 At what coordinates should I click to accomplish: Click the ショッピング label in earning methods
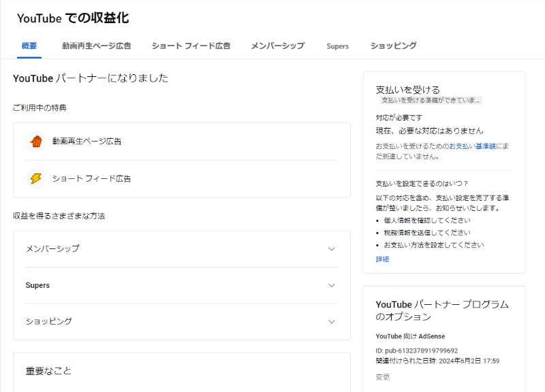coord(48,321)
